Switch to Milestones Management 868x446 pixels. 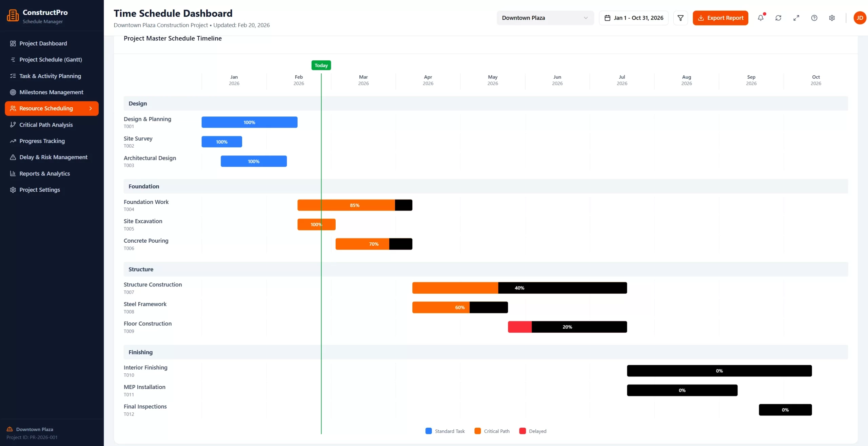(x=51, y=92)
